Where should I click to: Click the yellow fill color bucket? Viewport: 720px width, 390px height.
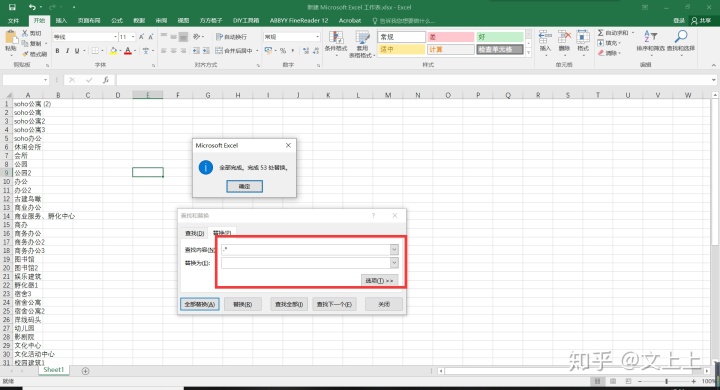point(113,51)
